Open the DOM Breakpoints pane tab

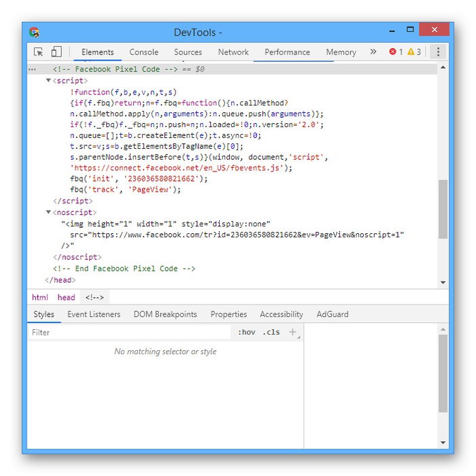pos(165,314)
